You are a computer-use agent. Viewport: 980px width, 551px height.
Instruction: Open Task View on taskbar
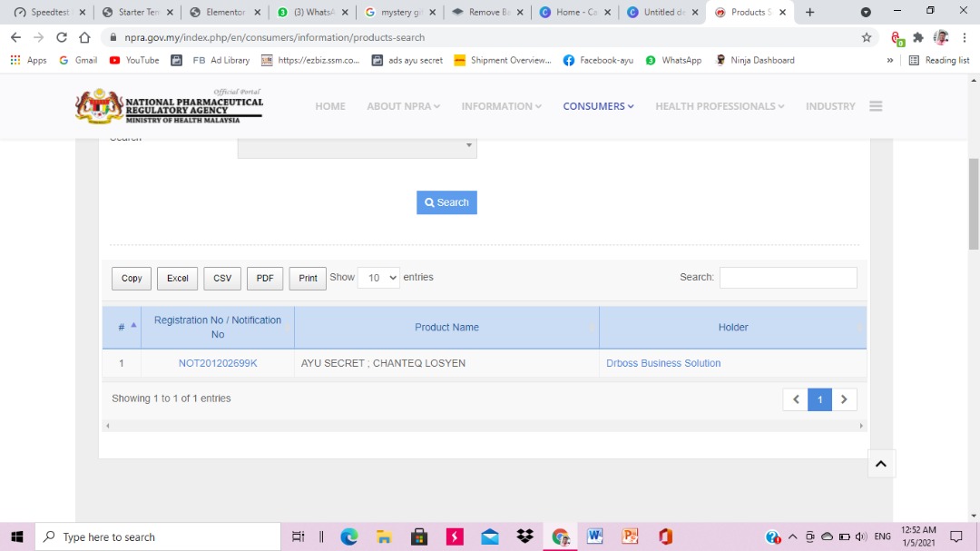tap(299, 536)
